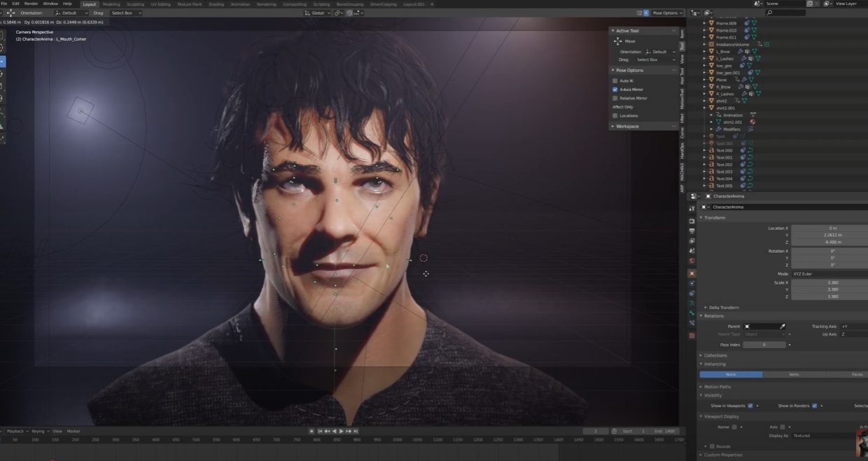Open the World properties tab icon
Viewport: 868px width, 461px height.
click(692, 261)
